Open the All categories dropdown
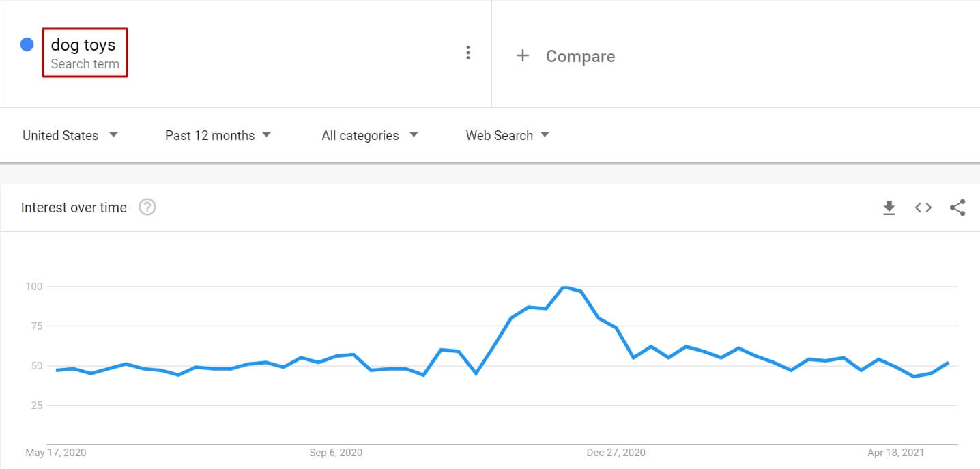 [x=369, y=135]
